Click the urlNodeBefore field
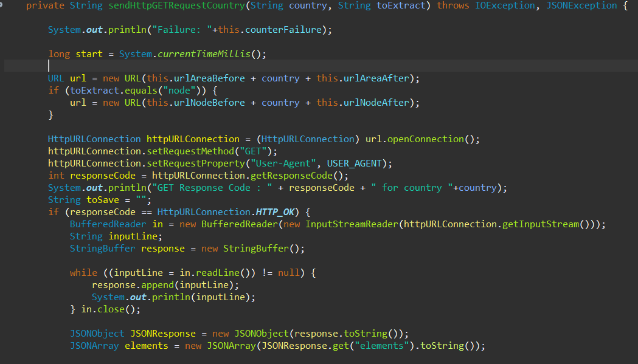This screenshot has width=638, height=364. [210, 103]
